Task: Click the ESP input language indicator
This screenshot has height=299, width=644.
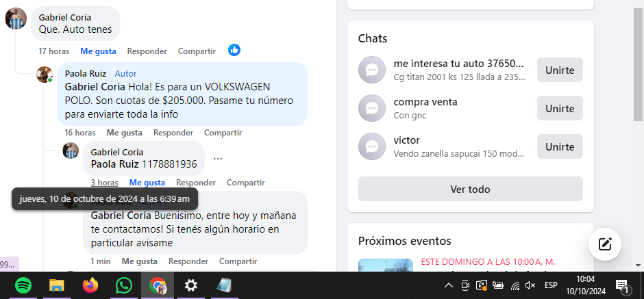Action: [x=551, y=285]
